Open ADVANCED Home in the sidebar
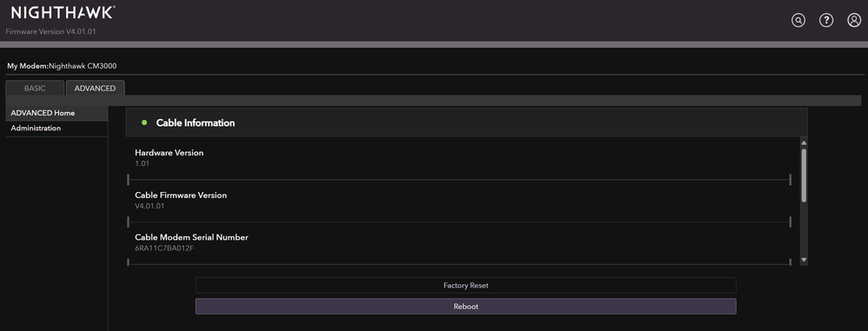The image size is (868, 331). pyautogui.click(x=56, y=113)
